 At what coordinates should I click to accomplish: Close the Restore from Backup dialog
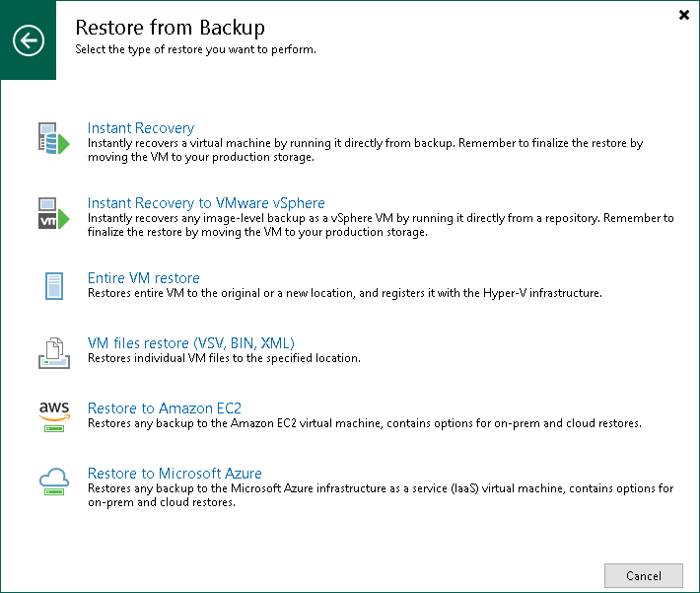point(683,15)
